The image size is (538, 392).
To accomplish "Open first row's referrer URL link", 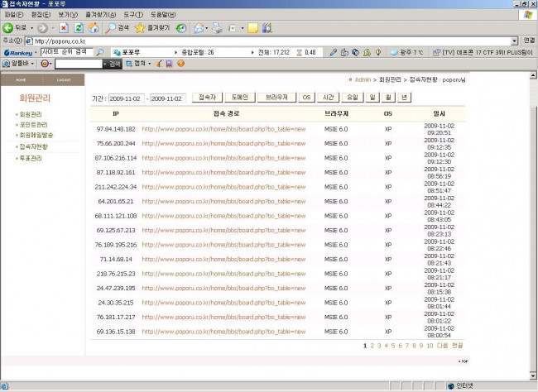I will (x=223, y=128).
